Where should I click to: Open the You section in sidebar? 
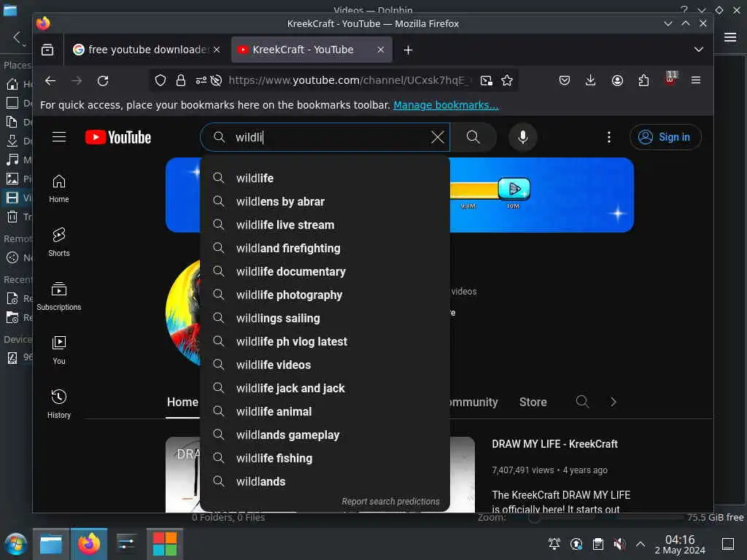coord(58,350)
